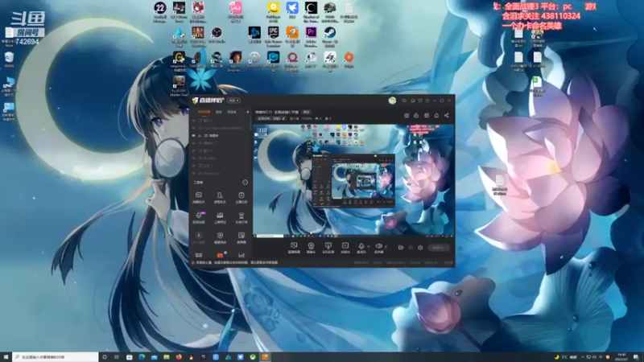Expand the toolbox more-options circle button
Viewport: 644px width, 362px height.
(x=246, y=183)
